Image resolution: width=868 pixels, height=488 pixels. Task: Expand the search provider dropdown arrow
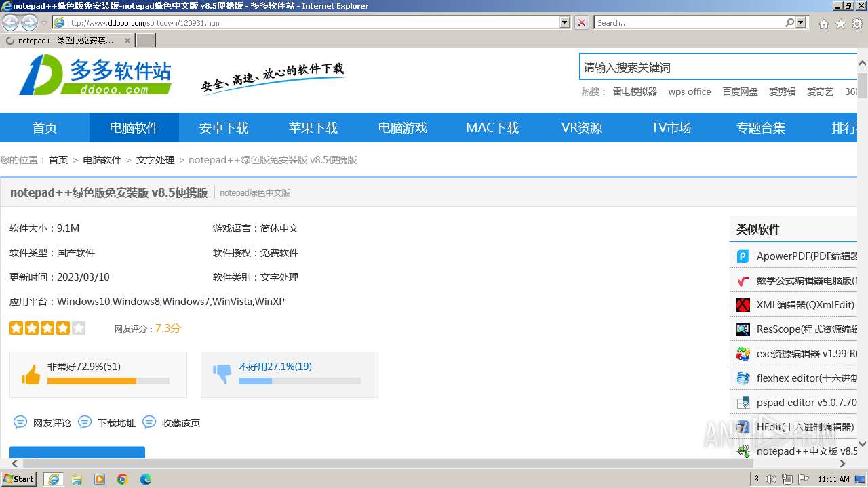[x=802, y=22]
